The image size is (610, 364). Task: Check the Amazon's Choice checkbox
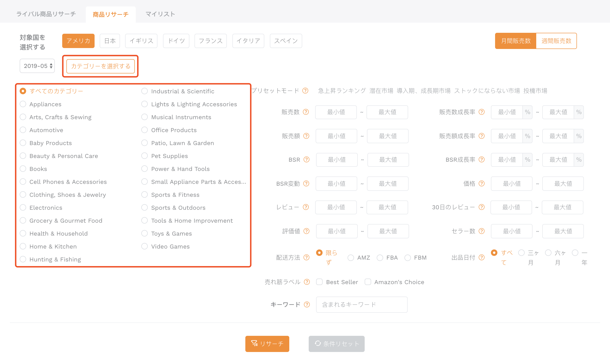click(x=368, y=282)
